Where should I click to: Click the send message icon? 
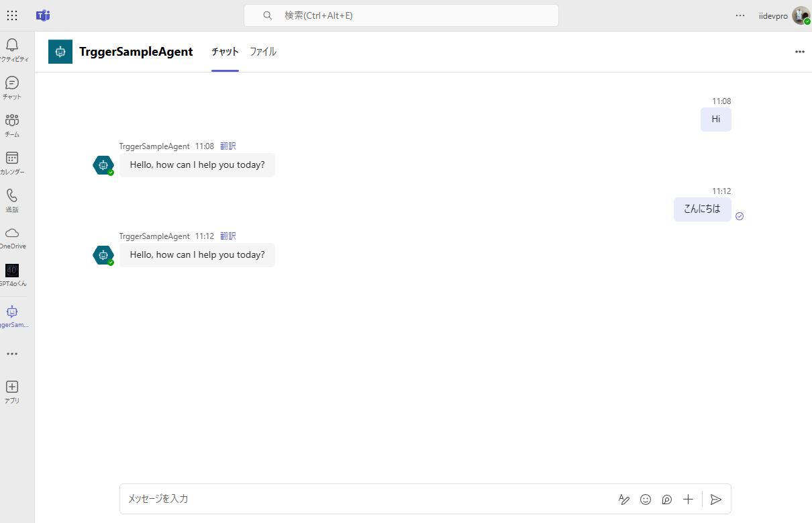(x=715, y=499)
